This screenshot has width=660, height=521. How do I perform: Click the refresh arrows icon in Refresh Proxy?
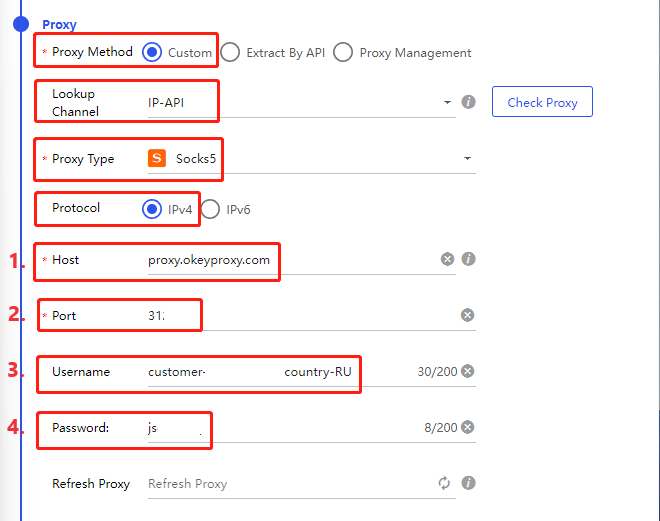(x=445, y=483)
